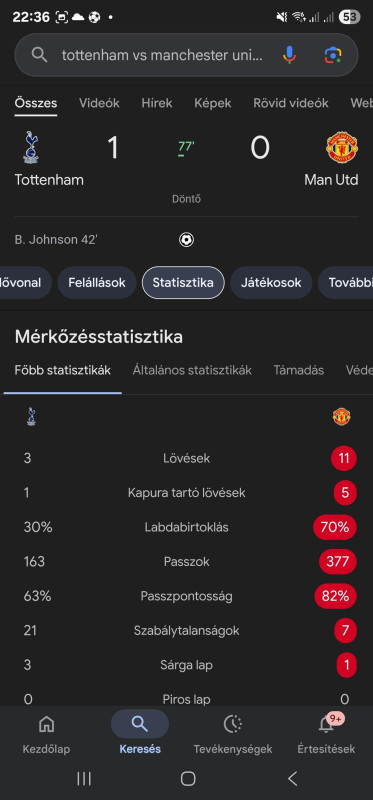373x800 pixels.
Task: Tap Android back navigation arrow
Action: (x=292, y=779)
